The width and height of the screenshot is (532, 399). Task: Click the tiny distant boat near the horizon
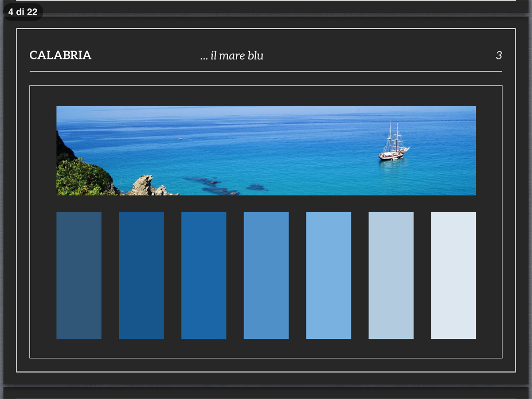click(x=180, y=139)
